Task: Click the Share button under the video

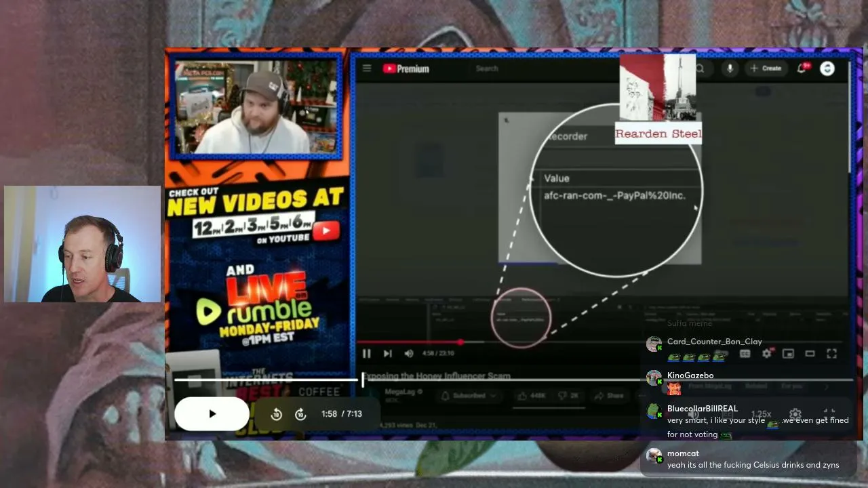Action: [x=609, y=396]
